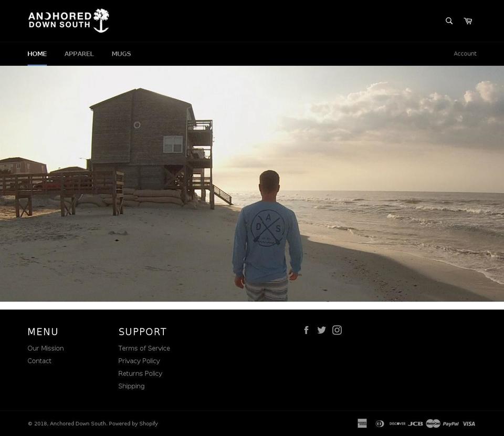Click the JCB payment icon
504x436 pixels.
[415, 423]
